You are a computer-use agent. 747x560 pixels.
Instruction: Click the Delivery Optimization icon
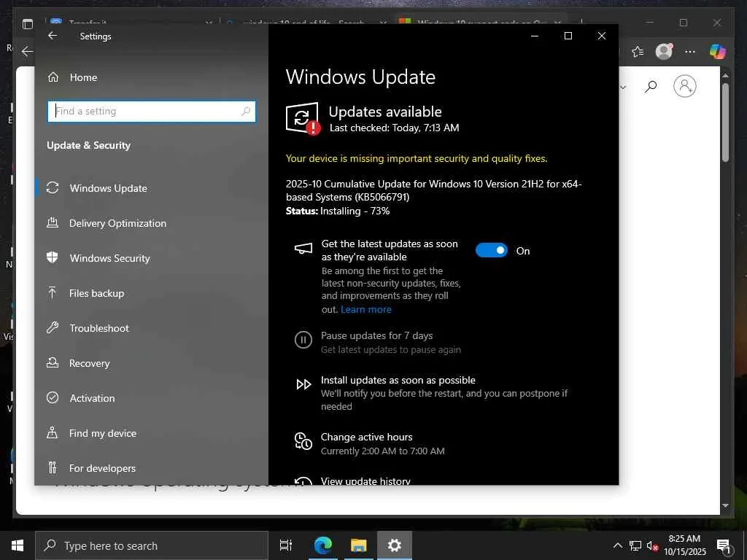click(53, 222)
